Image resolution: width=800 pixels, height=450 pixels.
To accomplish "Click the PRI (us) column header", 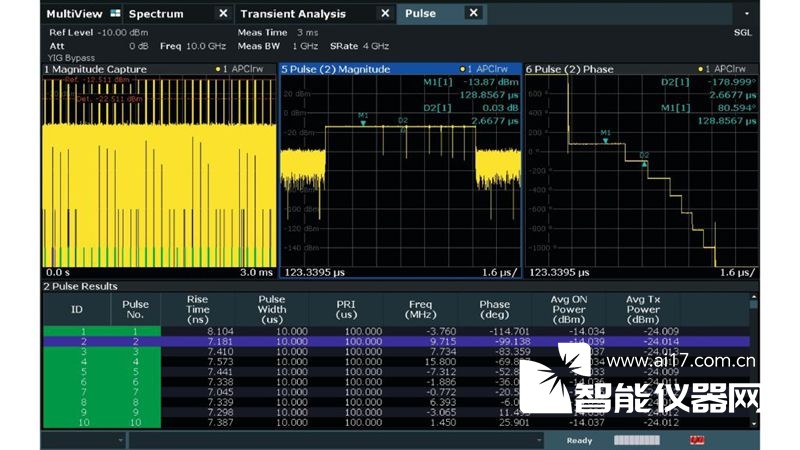I will [x=346, y=309].
